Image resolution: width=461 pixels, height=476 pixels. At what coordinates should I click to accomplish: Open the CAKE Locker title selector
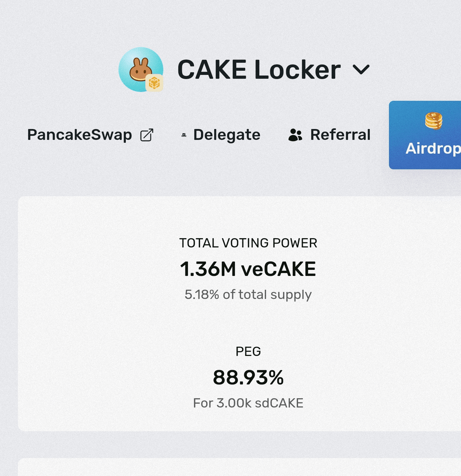point(259,69)
